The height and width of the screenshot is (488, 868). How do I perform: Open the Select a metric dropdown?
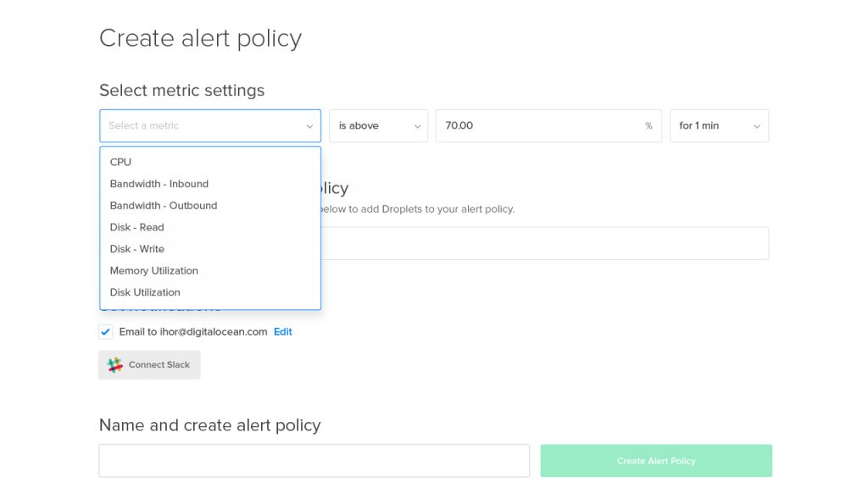click(209, 125)
